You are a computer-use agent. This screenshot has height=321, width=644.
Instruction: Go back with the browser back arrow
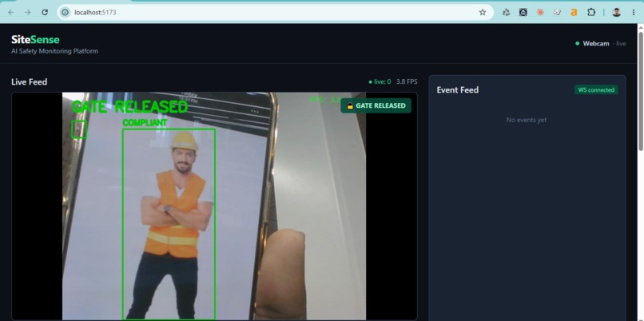[x=11, y=12]
